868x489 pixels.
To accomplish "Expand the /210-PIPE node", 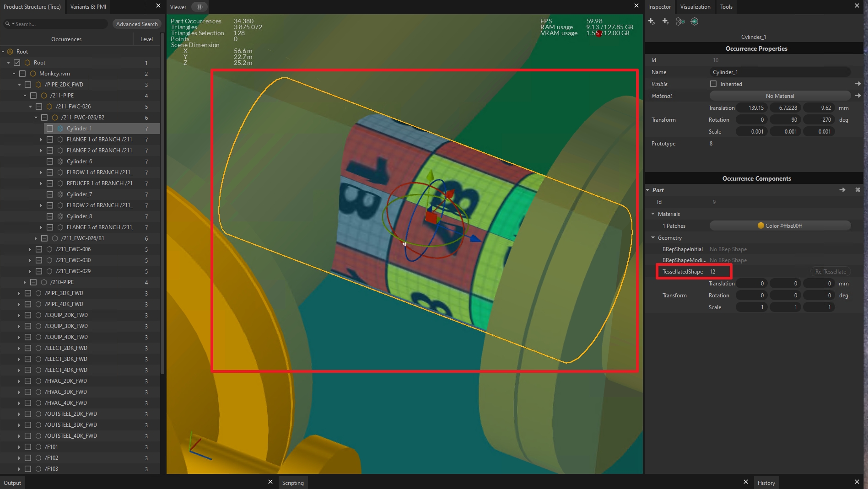I will click(x=25, y=282).
